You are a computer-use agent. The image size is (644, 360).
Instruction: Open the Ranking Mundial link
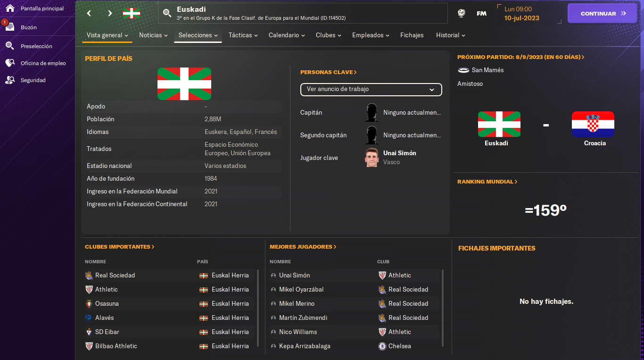pyautogui.click(x=487, y=182)
